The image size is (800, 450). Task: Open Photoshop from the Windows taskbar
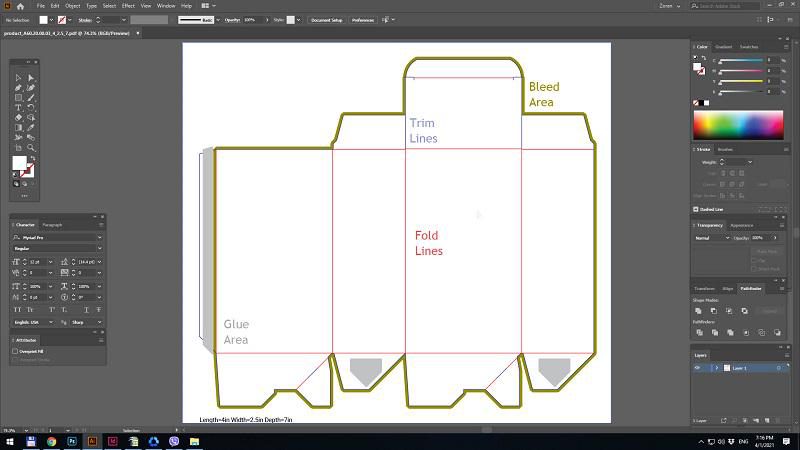tap(73, 441)
